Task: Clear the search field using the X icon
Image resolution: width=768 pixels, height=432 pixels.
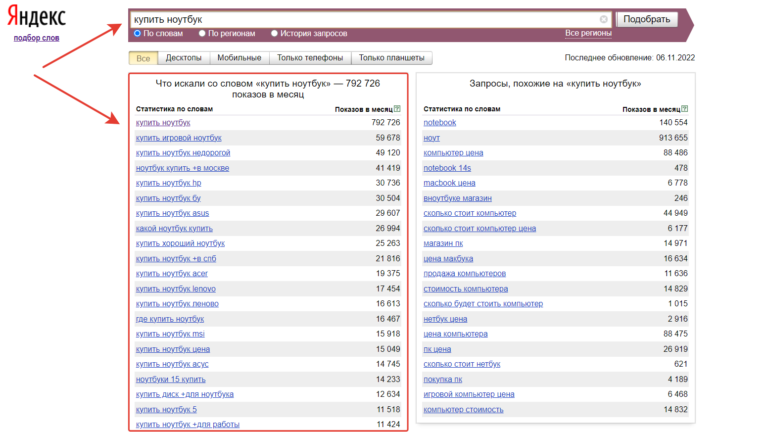Action: (x=603, y=19)
